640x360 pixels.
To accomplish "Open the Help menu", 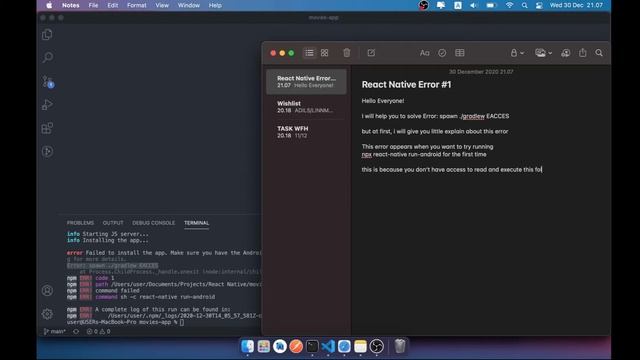I will [215, 5].
